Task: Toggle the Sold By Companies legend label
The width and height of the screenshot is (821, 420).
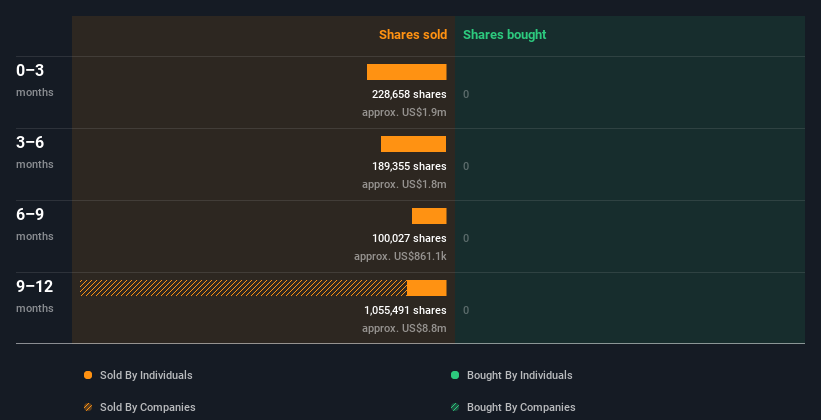Action: [148, 407]
